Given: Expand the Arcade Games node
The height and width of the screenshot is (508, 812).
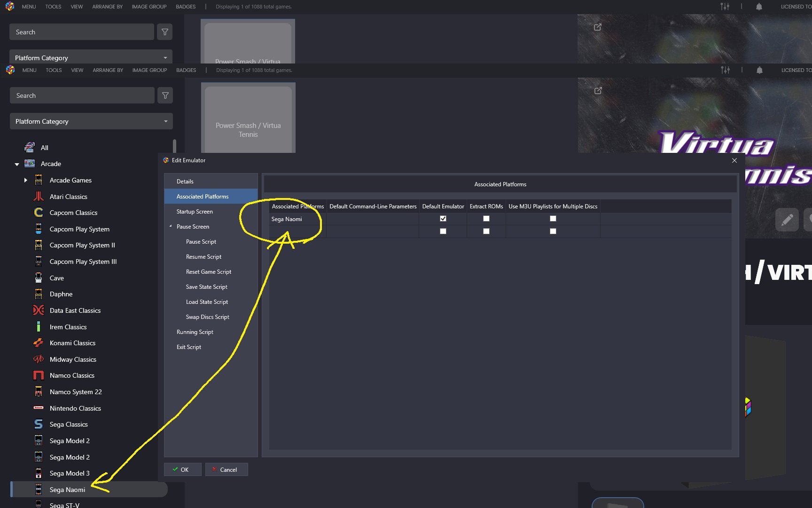Looking at the screenshot, I should pyautogui.click(x=26, y=180).
